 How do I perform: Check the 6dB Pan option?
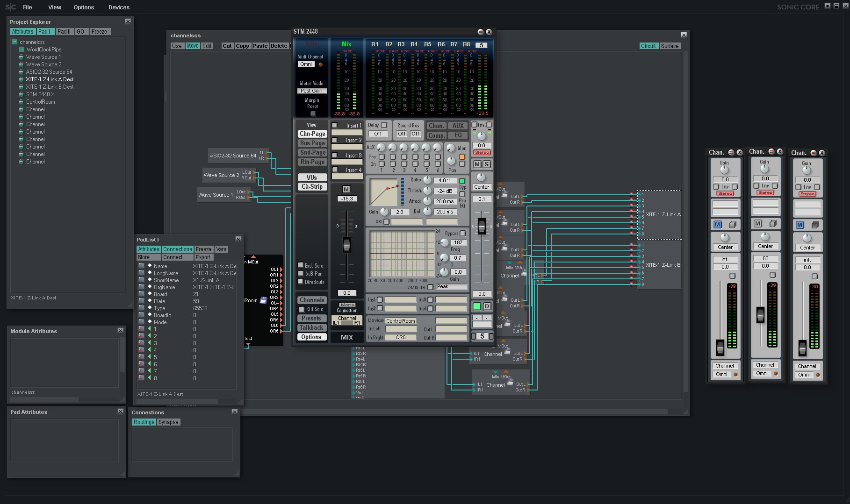[x=301, y=273]
